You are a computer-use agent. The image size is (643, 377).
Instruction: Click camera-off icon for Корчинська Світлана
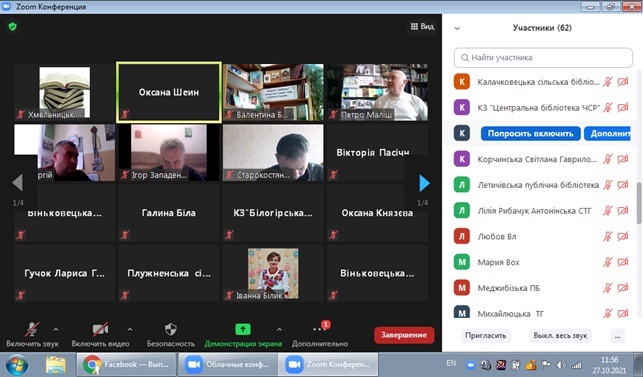pos(622,159)
